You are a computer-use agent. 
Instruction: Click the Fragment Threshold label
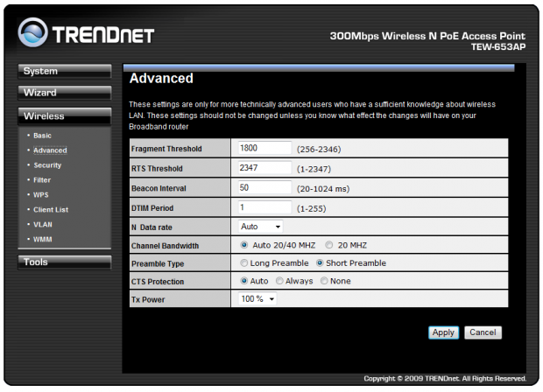pos(166,149)
